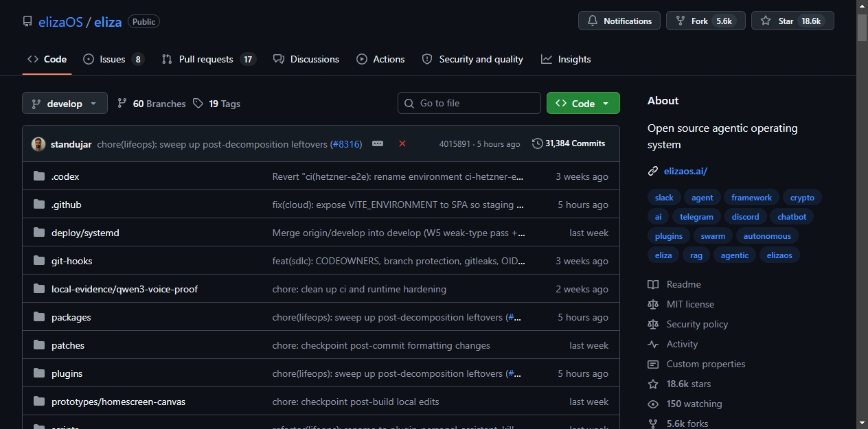Click the folder icon beside git-hooks

39,261
